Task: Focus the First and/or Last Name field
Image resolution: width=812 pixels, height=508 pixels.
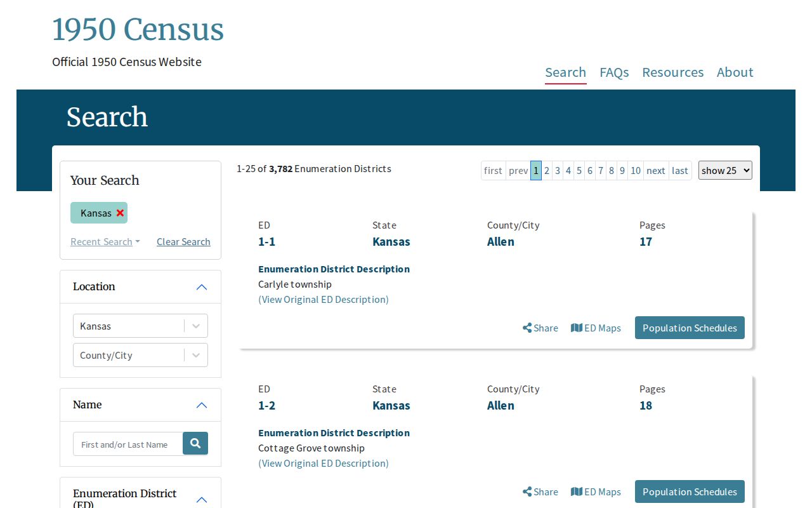Action: [128, 444]
